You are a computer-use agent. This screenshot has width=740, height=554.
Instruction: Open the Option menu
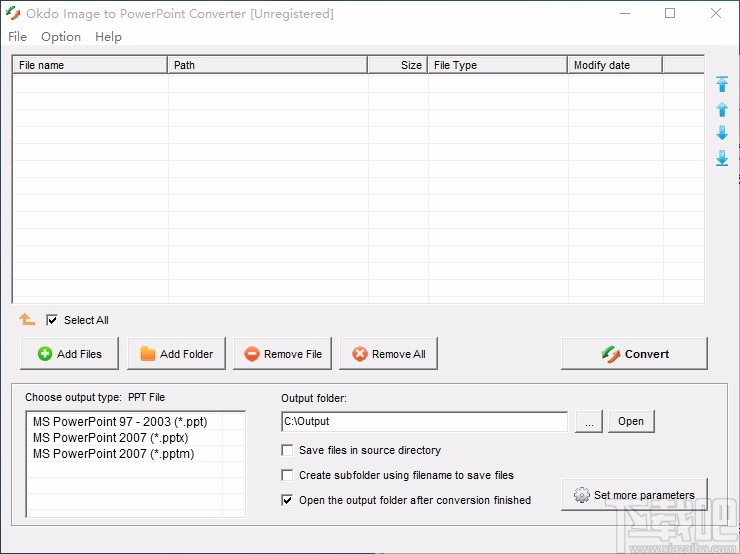[x=61, y=36]
